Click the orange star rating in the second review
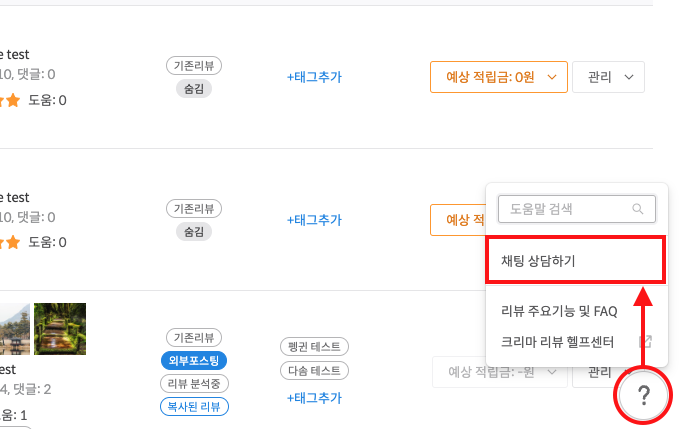The image size is (681, 429). pos(10,242)
